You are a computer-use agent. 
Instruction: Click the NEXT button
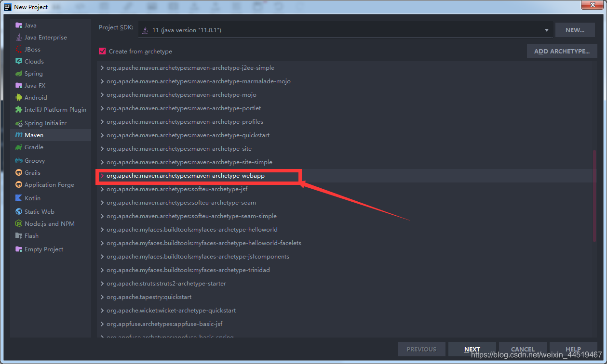pos(472,350)
